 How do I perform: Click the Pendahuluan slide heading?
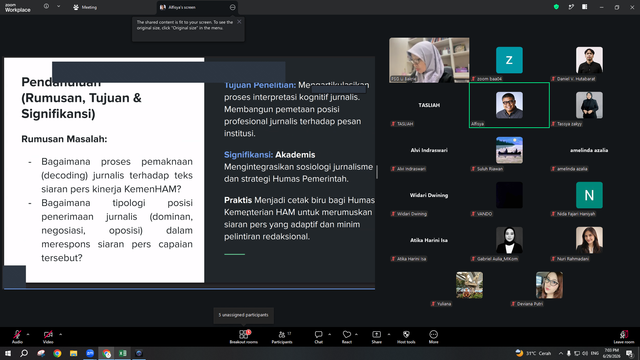coord(81,98)
